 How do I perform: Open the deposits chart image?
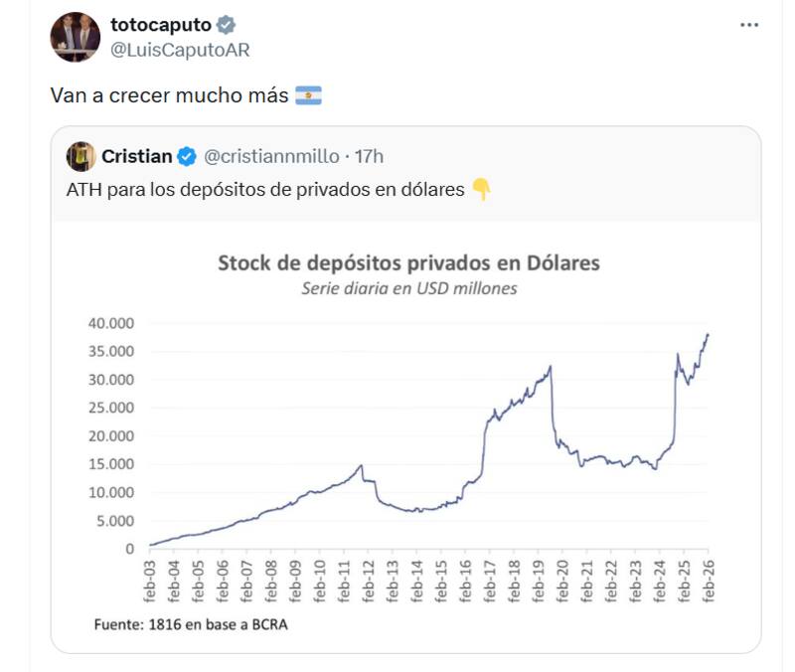pyautogui.click(x=406, y=437)
